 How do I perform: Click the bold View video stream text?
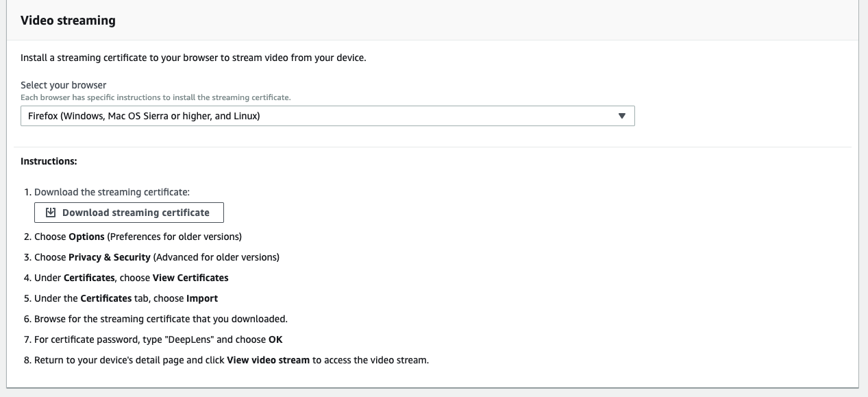(269, 360)
